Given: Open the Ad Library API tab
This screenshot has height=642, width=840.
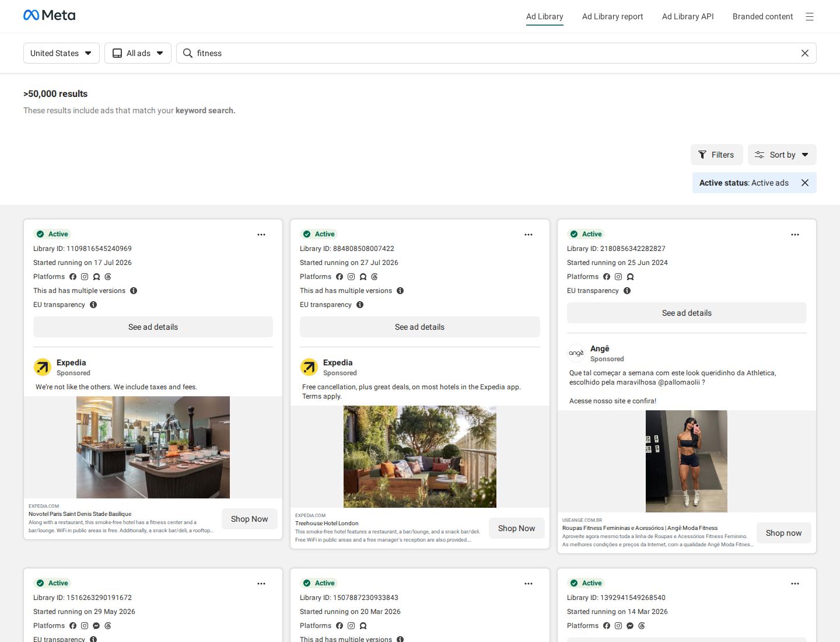Looking at the screenshot, I should (688, 16).
